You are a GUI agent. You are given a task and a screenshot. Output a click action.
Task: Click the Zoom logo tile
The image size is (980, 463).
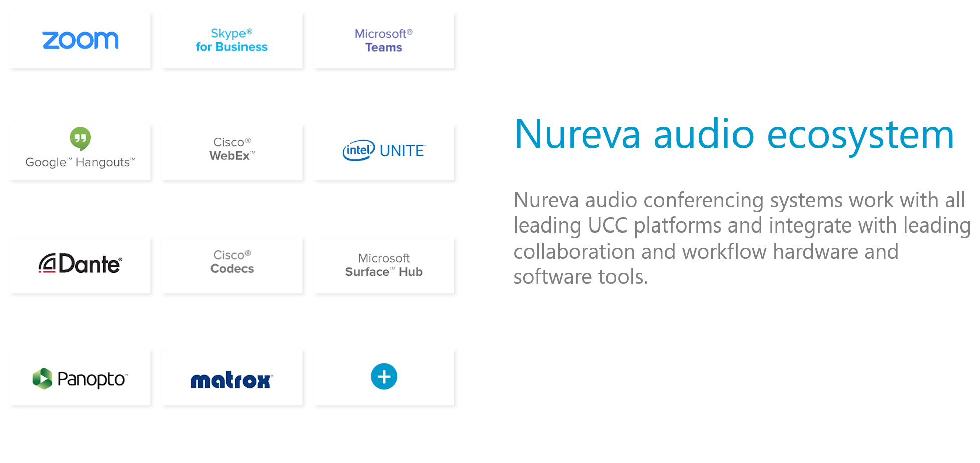[x=80, y=40]
